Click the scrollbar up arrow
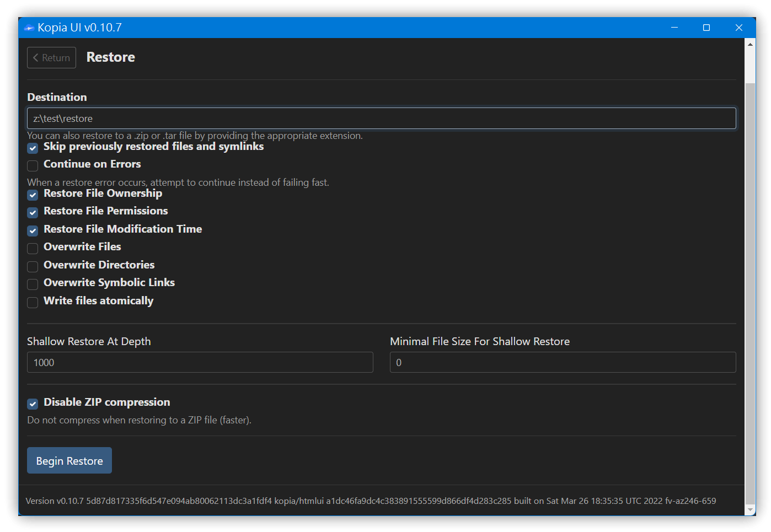Image resolution: width=771 pixels, height=532 pixels. coord(750,44)
